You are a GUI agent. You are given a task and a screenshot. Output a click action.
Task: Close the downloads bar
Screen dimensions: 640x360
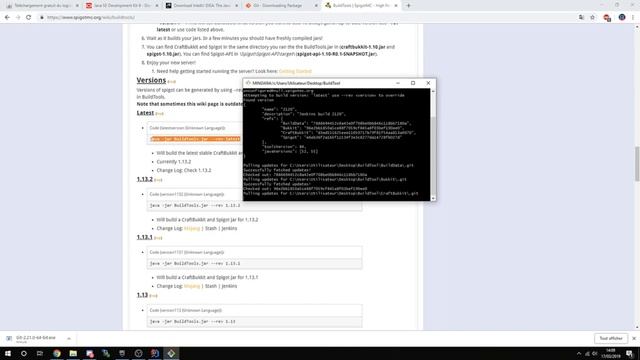coord(634,339)
